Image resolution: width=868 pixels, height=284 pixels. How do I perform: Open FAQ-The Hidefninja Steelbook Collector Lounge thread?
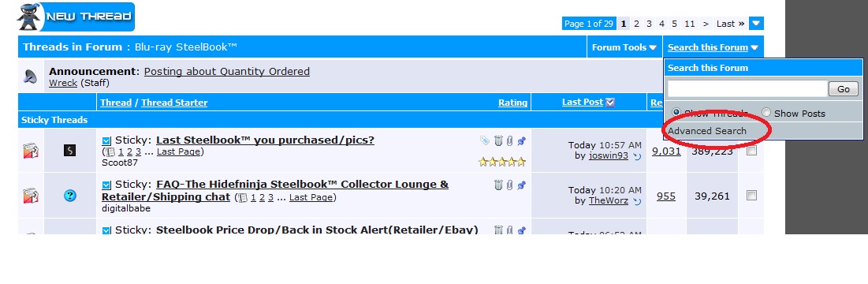275,190
